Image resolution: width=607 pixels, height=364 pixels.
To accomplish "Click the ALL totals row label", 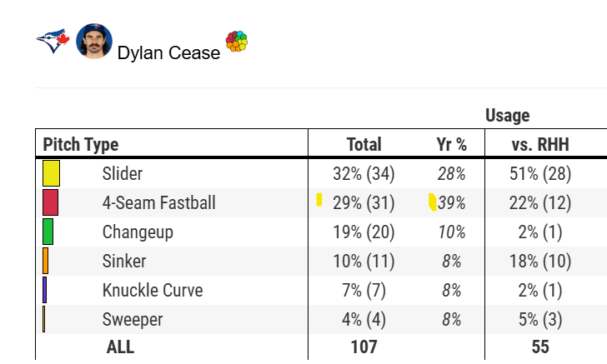I will click(120, 347).
